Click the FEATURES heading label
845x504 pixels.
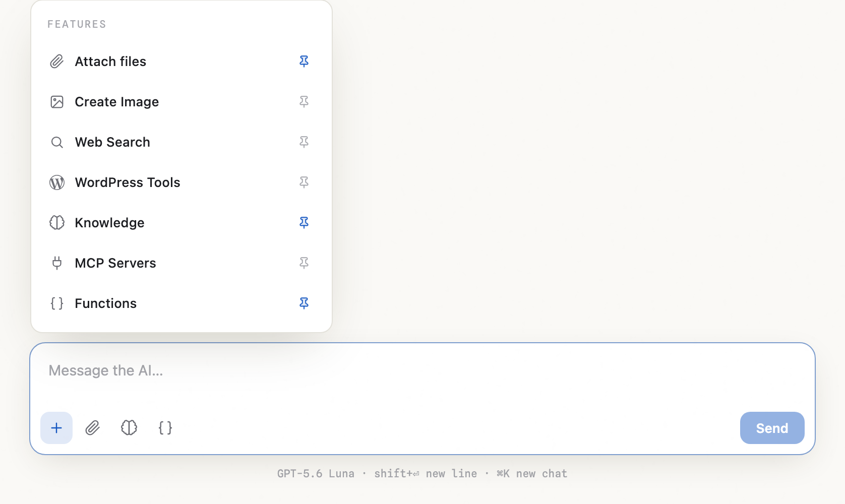(x=77, y=24)
